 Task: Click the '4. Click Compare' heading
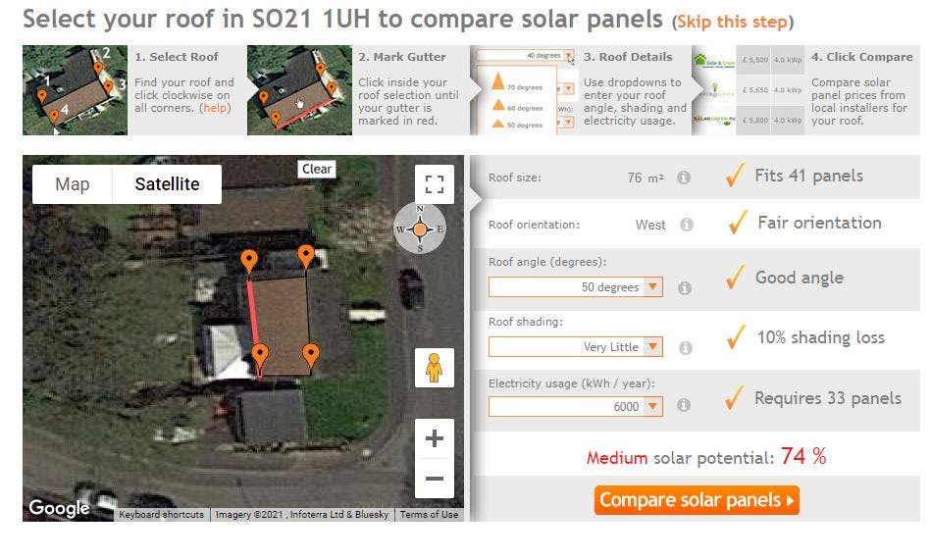click(x=862, y=57)
